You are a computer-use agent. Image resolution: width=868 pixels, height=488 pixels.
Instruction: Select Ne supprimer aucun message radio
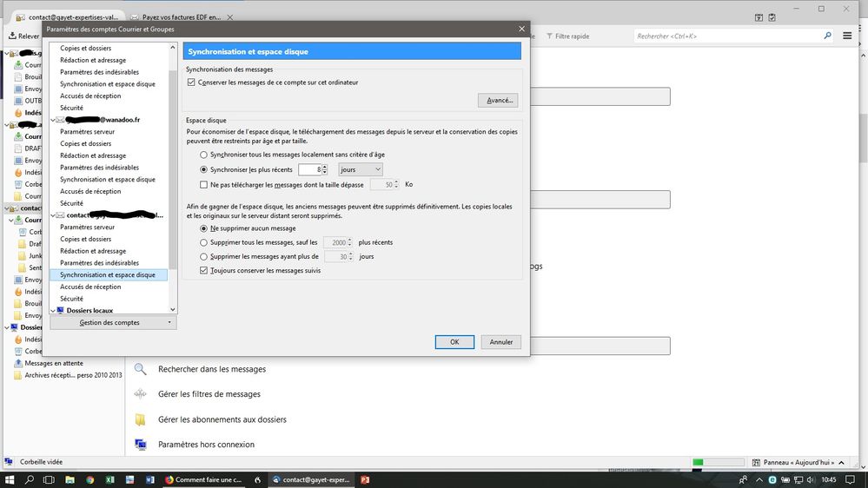pyautogui.click(x=203, y=228)
